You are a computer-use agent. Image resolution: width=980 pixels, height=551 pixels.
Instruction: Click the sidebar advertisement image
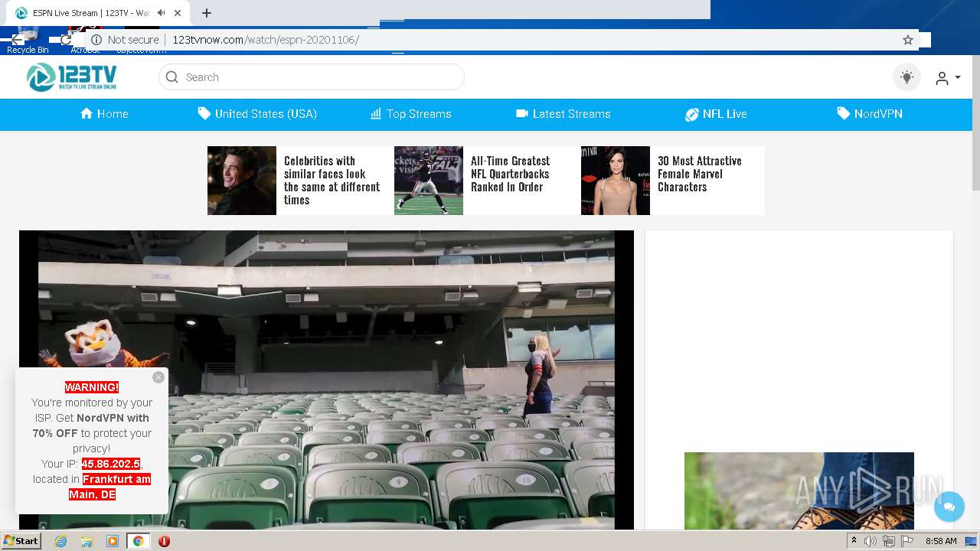[x=799, y=491]
